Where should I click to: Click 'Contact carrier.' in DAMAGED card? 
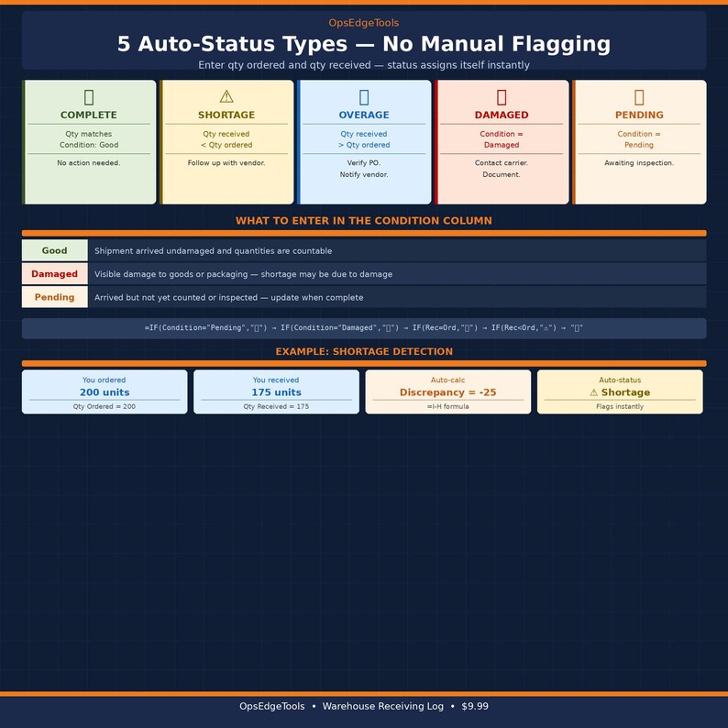[x=502, y=163]
